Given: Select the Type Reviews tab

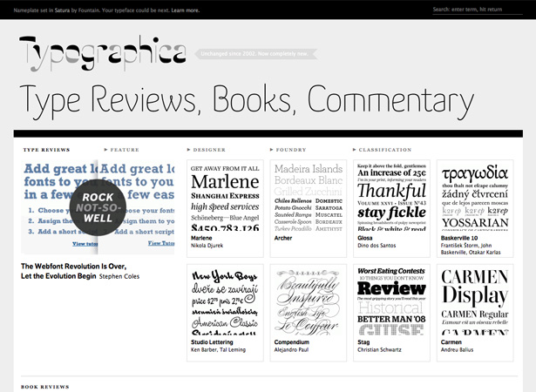Looking at the screenshot, I should click(x=46, y=150).
